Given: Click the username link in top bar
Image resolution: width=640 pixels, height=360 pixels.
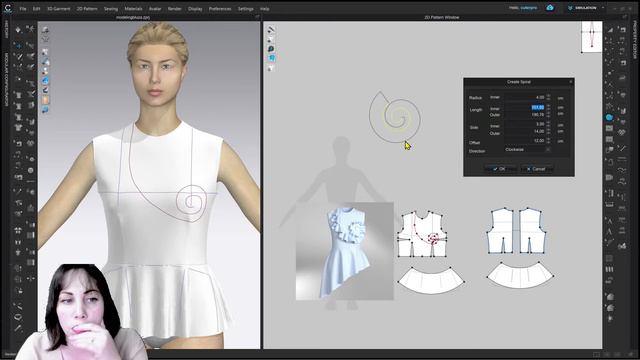Looking at the screenshot, I should click(529, 8).
